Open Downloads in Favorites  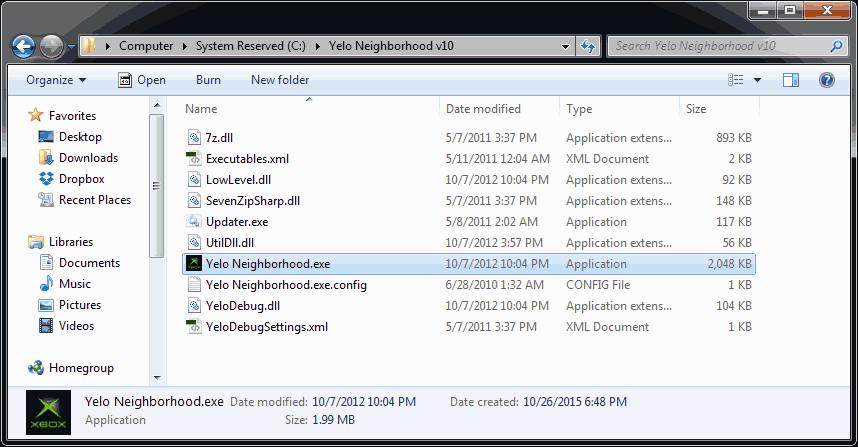point(88,158)
